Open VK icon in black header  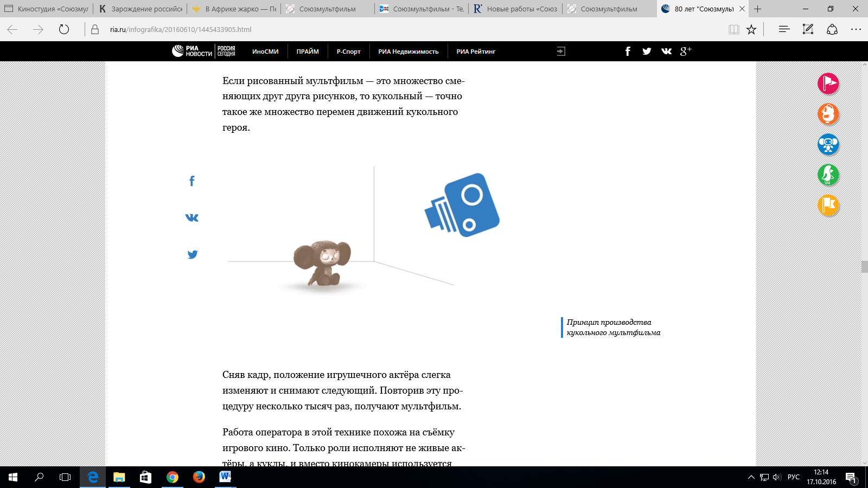click(x=666, y=51)
